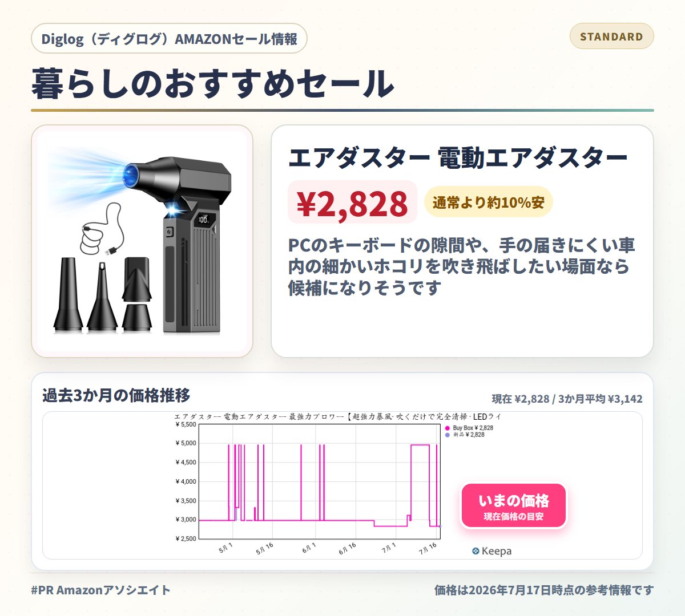Screen dimensions: 685x616
Task: Click the ¥3,000 axis label
Action: click(x=186, y=520)
